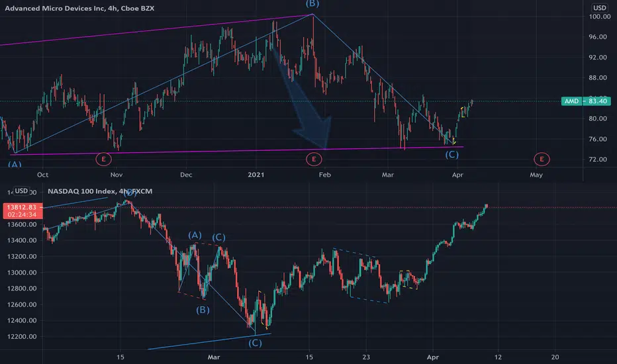Click 13600.00 on the NASDAQ price scale
This screenshot has height=364, width=617.
tap(22, 224)
